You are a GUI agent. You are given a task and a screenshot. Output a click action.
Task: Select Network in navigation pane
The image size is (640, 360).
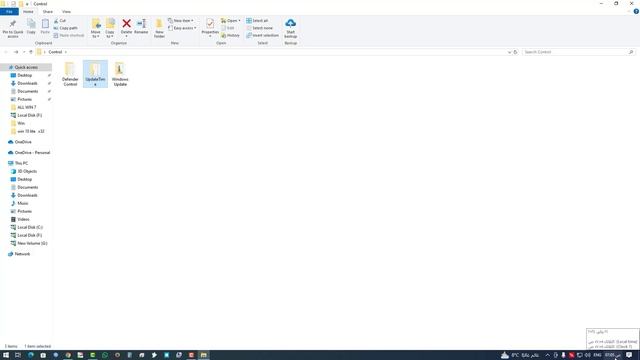(x=22, y=254)
